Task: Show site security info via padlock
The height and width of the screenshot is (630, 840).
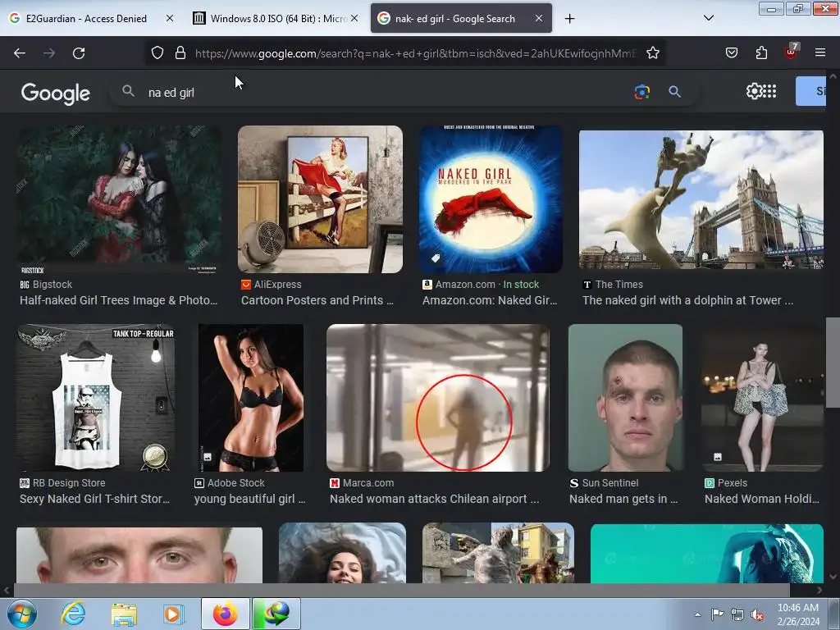Action: [x=180, y=52]
